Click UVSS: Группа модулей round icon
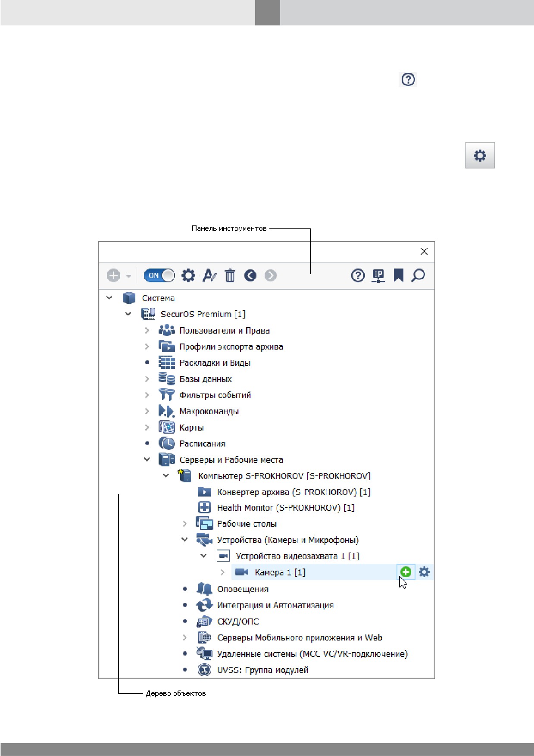The height and width of the screenshot is (756, 534). pyautogui.click(x=204, y=670)
